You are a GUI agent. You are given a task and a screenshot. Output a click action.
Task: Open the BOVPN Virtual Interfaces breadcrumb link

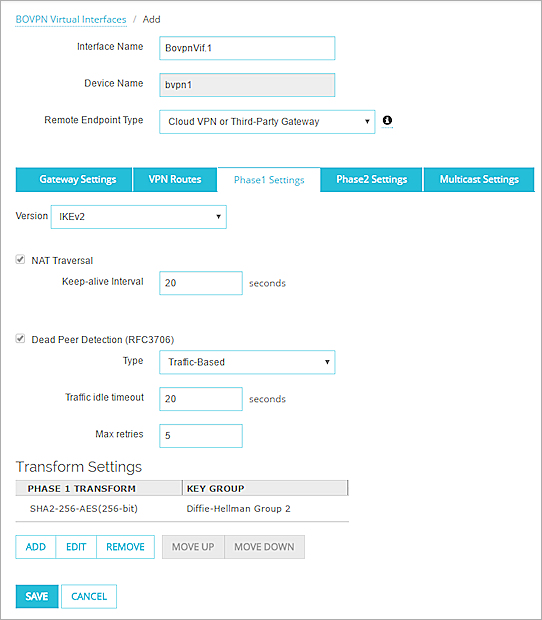pyautogui.click(x=71, y=19)
